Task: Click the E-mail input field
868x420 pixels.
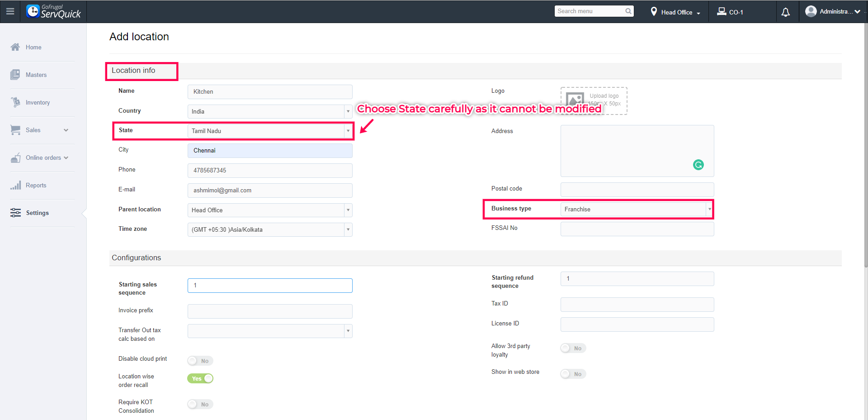Action: click(270, 191)
